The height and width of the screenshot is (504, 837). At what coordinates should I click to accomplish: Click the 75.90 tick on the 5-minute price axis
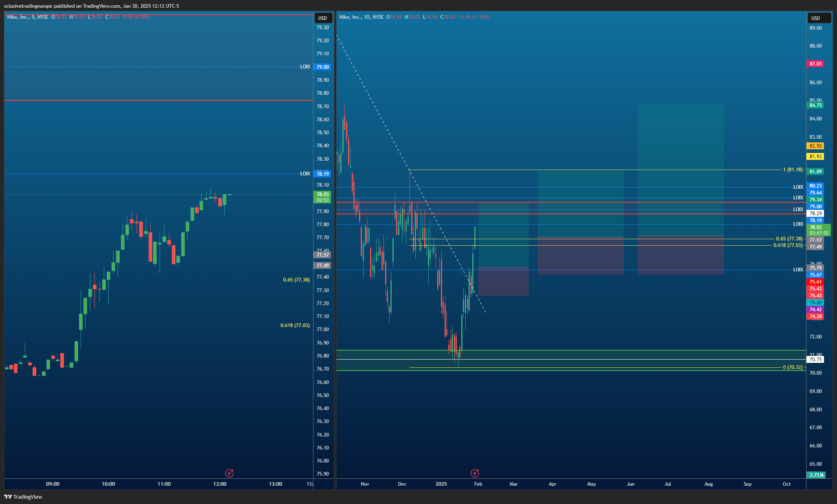(x=323, y=474)
